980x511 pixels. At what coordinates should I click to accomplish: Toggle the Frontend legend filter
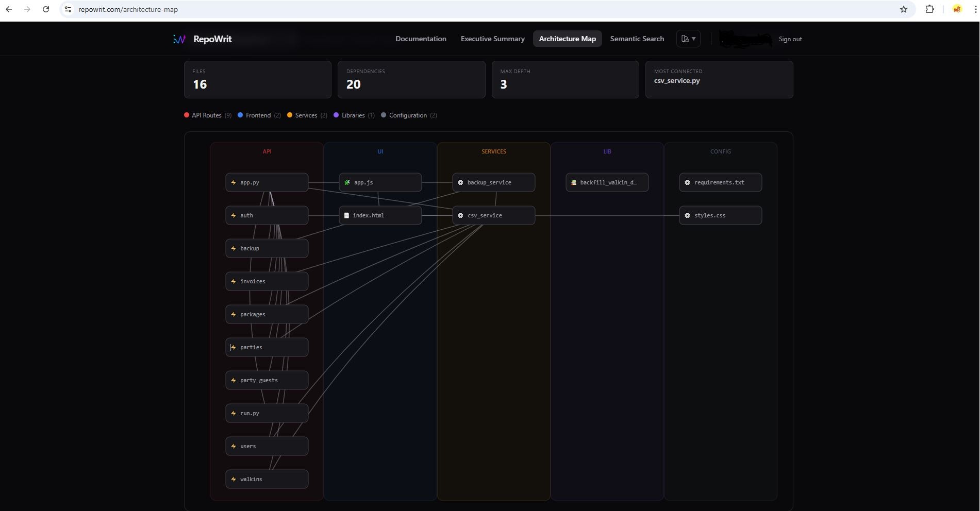pyautogui.click(x=259, y=115)
